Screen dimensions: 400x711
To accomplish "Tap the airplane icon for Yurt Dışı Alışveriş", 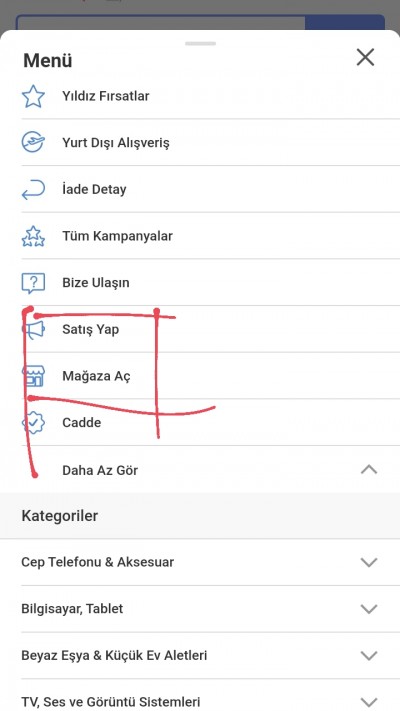I will point(33,143).
